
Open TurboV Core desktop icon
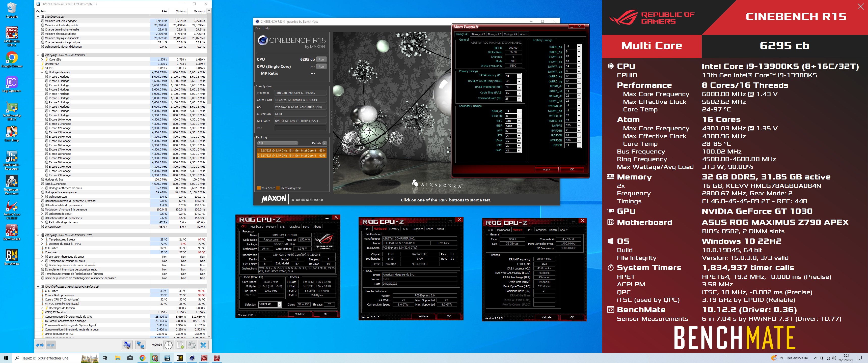12,210
